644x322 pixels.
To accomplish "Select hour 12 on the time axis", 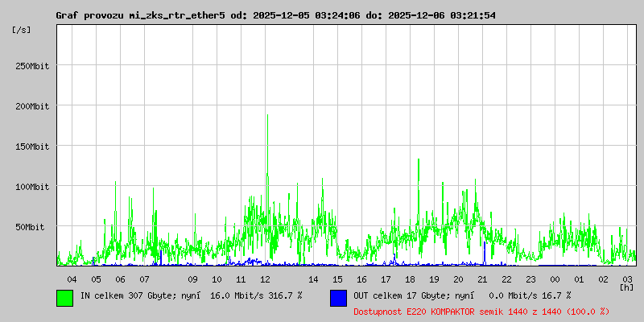I will [265, 279].
